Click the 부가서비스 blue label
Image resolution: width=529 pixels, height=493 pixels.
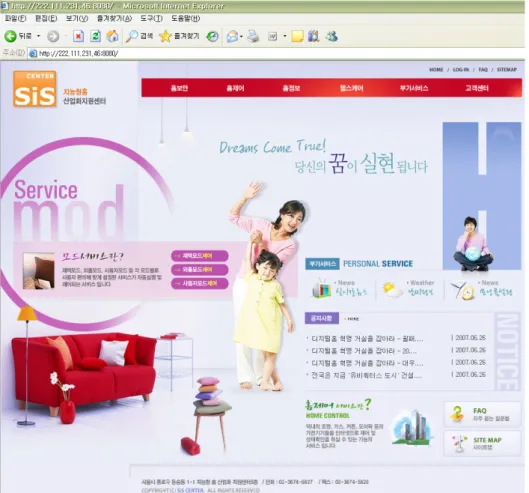[x=322, y=264]
